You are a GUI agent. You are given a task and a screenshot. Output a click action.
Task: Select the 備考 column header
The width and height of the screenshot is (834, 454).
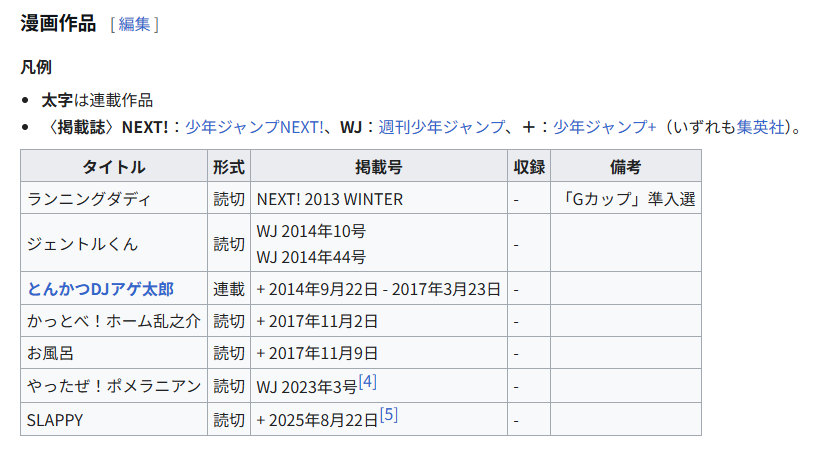coord(625,167)
